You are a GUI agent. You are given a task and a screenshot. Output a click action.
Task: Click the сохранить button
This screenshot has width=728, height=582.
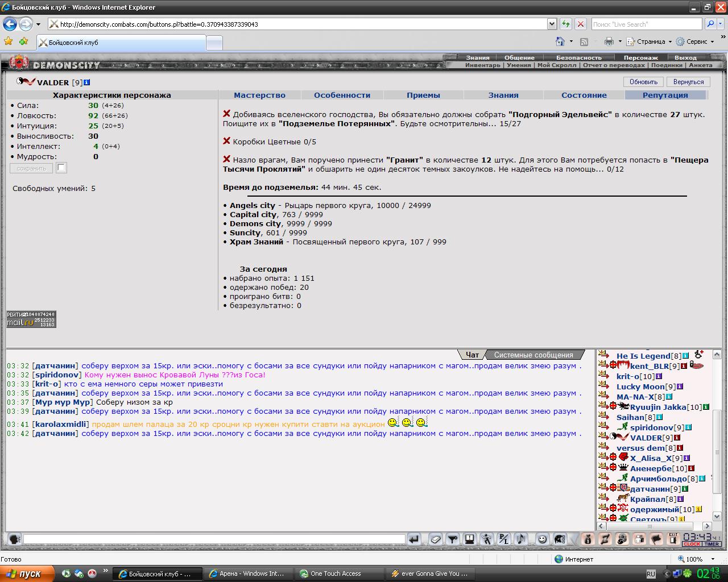(31, 168)
